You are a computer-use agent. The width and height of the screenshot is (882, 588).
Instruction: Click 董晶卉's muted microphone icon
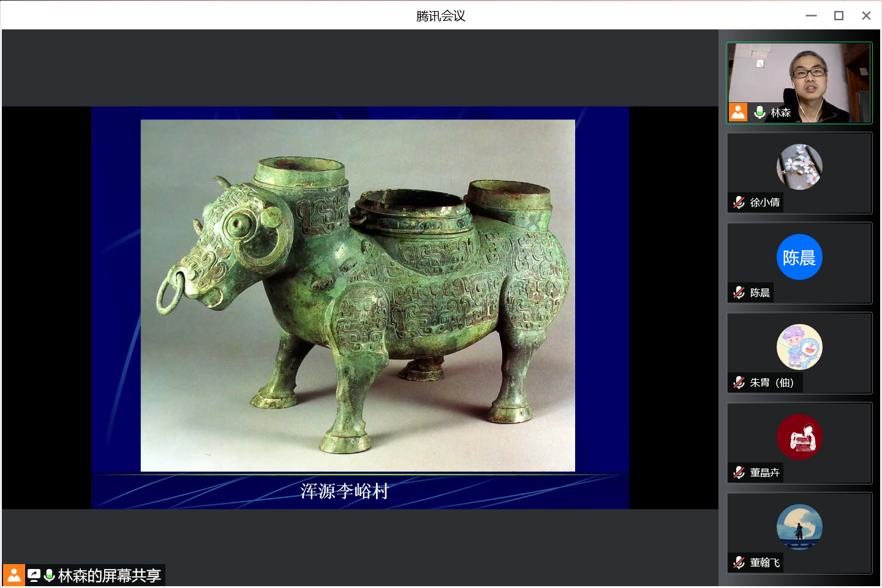(739, 472)
